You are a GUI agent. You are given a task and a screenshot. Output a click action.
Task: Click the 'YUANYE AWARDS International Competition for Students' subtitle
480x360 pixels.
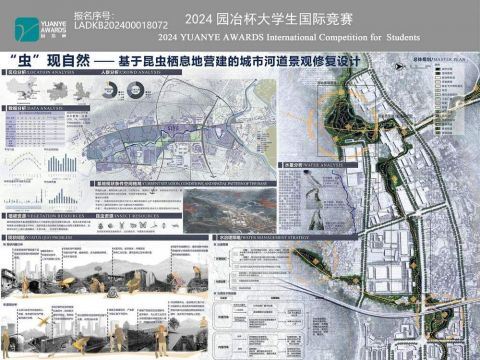pyautogui.click(x=289, y=37)
